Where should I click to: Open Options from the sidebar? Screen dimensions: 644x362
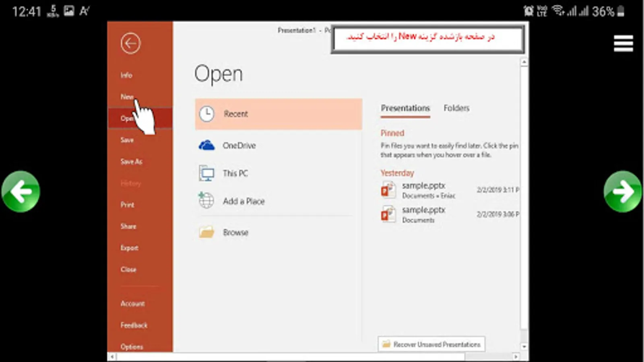[132, 347]
